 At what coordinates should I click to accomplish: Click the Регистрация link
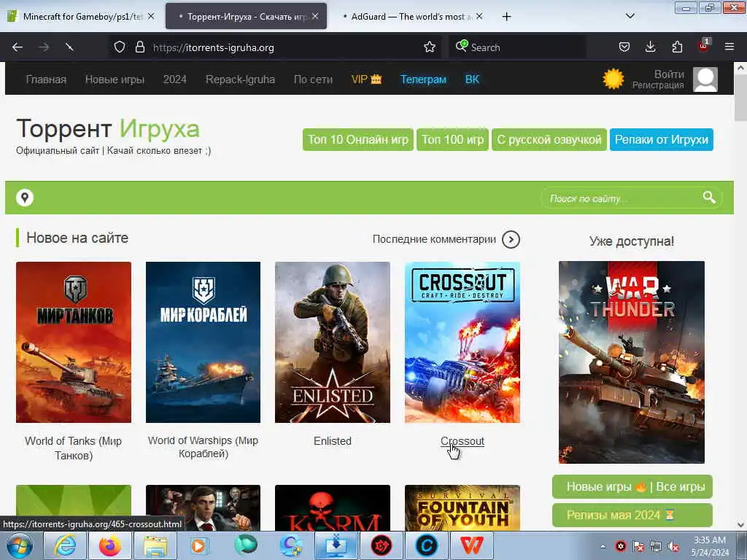tap(658, 85)
